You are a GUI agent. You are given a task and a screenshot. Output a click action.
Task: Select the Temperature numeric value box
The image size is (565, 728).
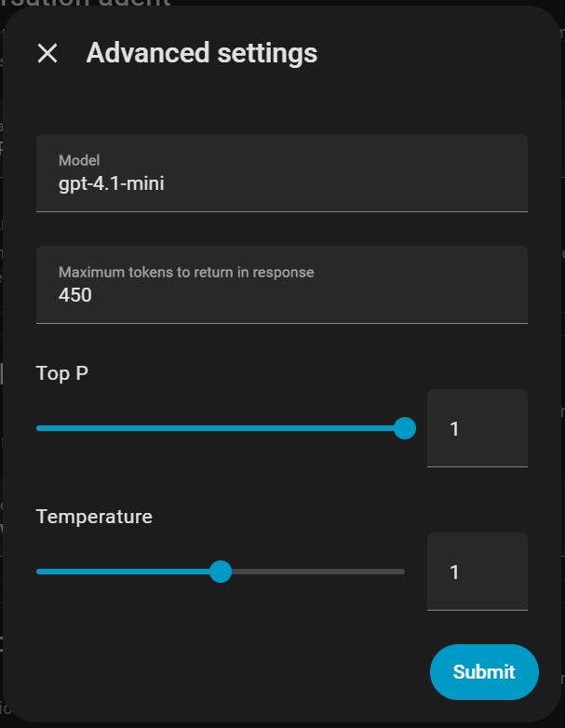[477, 572]
